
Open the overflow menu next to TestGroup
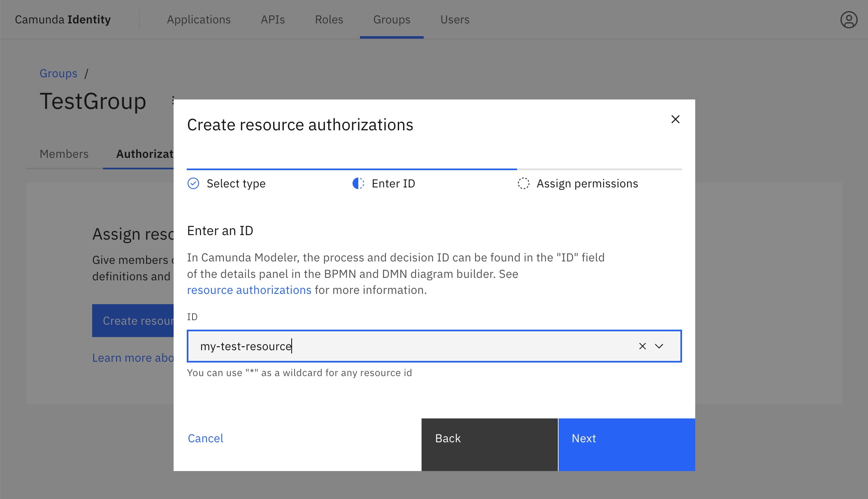coord(173,101)
